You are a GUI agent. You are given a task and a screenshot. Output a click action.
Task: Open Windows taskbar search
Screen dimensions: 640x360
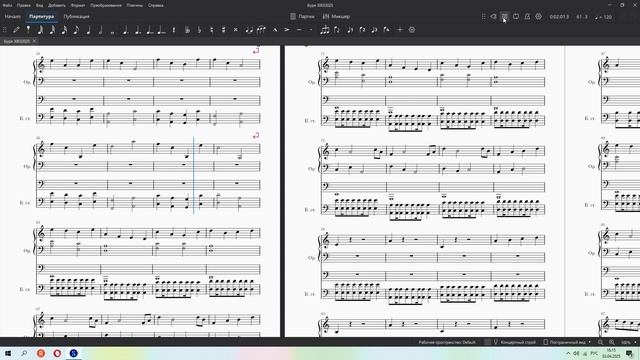[x=24, y=353]
